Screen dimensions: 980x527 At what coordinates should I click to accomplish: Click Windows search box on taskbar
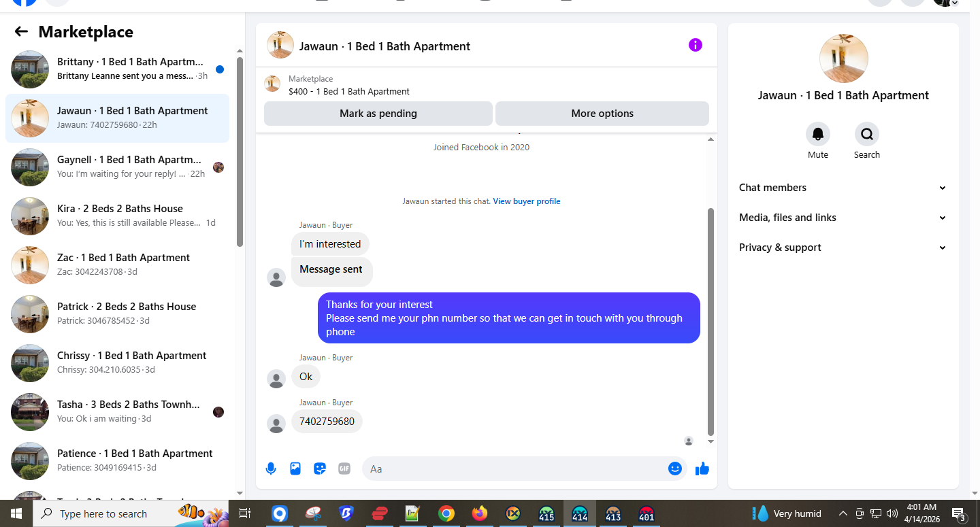(132, 513)
